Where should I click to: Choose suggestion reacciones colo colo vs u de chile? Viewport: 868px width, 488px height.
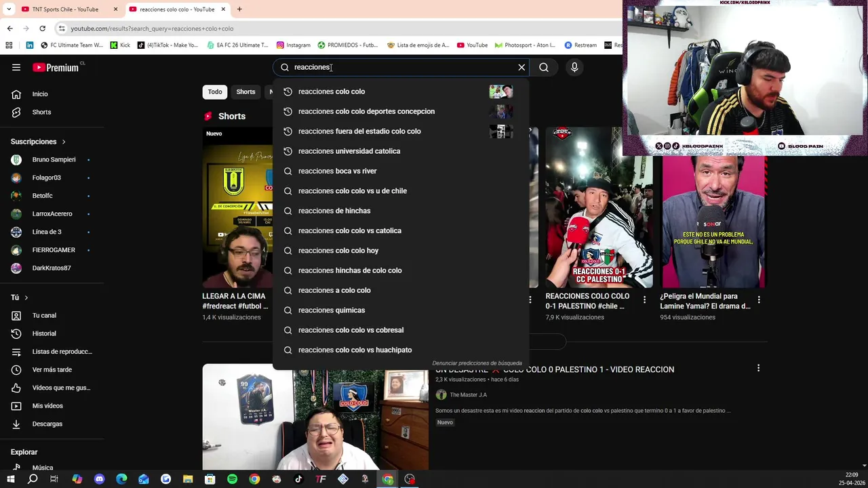click(401, 191)
